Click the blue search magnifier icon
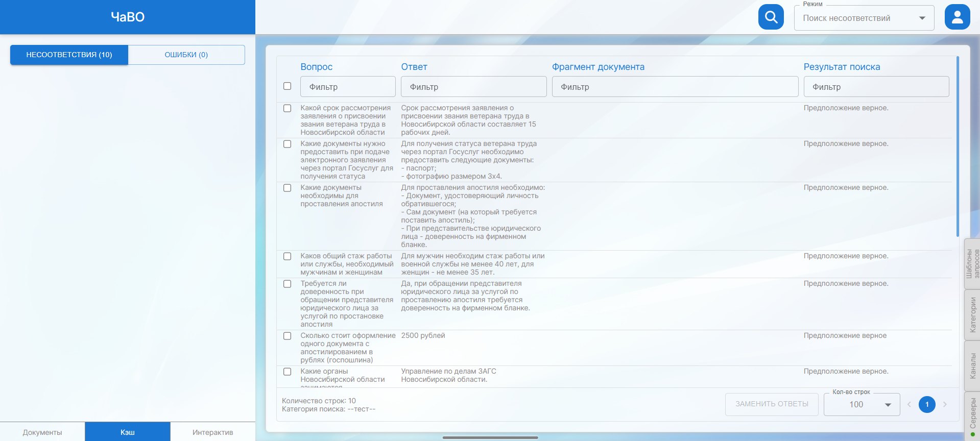This screenshot has height=441, width=980. (771, 17)
